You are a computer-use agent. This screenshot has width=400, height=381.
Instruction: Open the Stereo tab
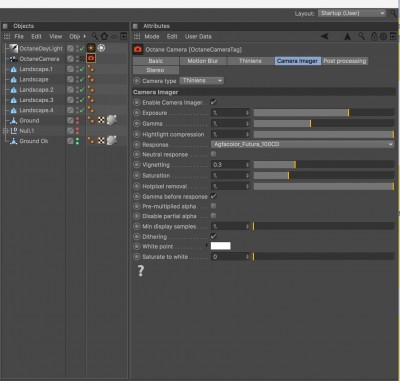(x=156, y=70)
